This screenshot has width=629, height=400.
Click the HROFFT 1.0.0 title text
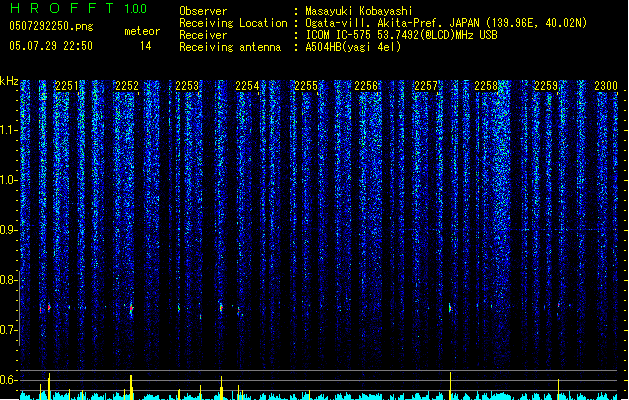click(78, 8)
